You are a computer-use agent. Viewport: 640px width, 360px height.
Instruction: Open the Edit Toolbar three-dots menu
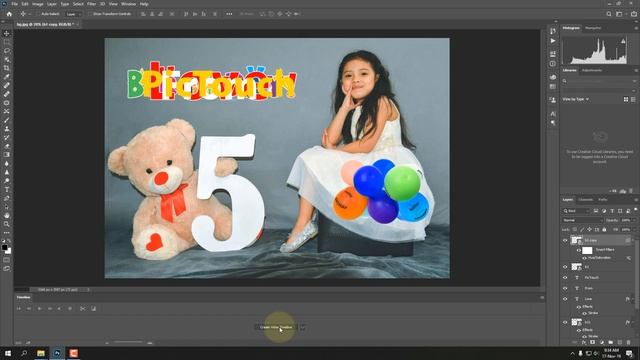(7, 233)
